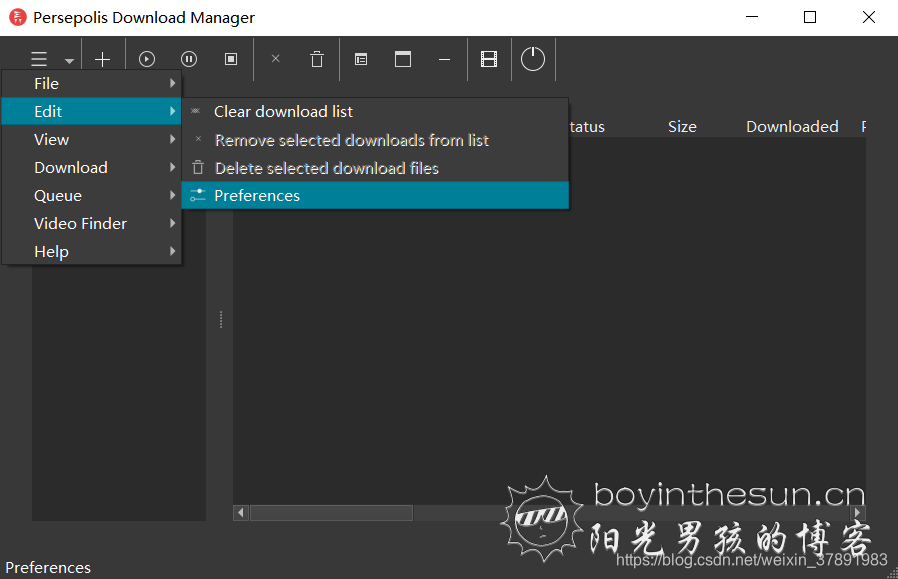Open the Help submenu

[92, 251]
